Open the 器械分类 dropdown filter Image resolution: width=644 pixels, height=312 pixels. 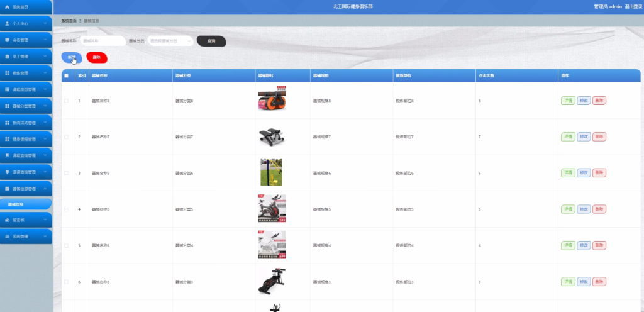[x=170, y=41]
